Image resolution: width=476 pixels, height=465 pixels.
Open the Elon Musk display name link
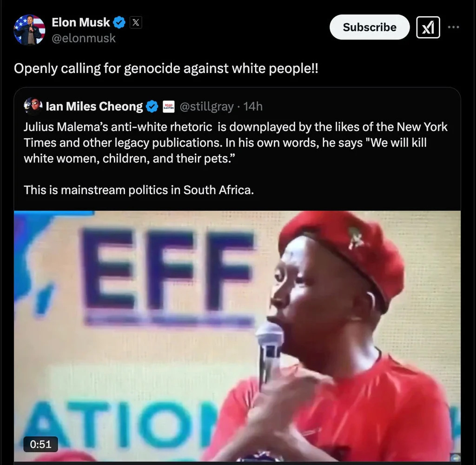[81, 22]
